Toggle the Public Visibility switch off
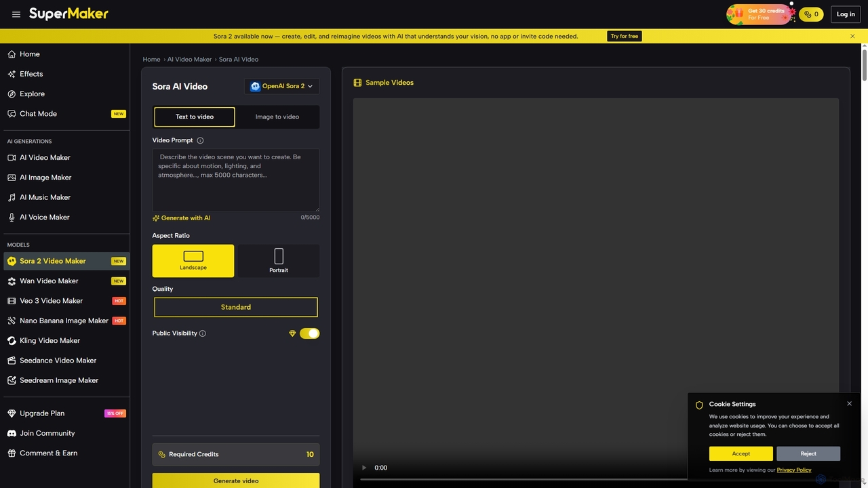Screen dimensions: 868x488 pyautogui.click(x=309, y=333)
